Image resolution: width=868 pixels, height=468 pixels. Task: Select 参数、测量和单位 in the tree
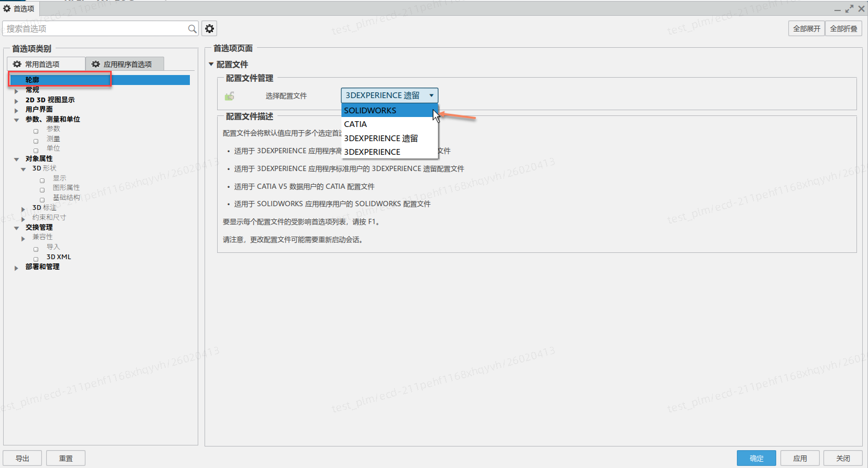point(53,119)
